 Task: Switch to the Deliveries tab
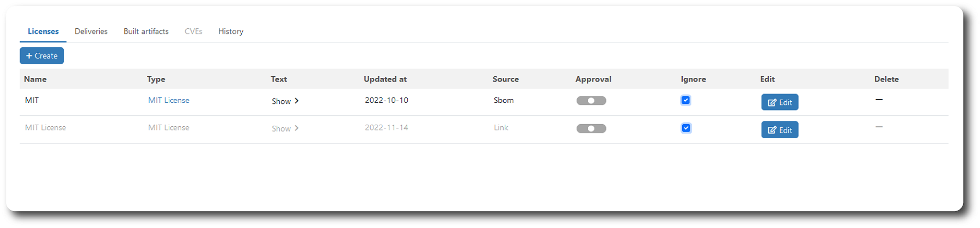tap(91, 32)
